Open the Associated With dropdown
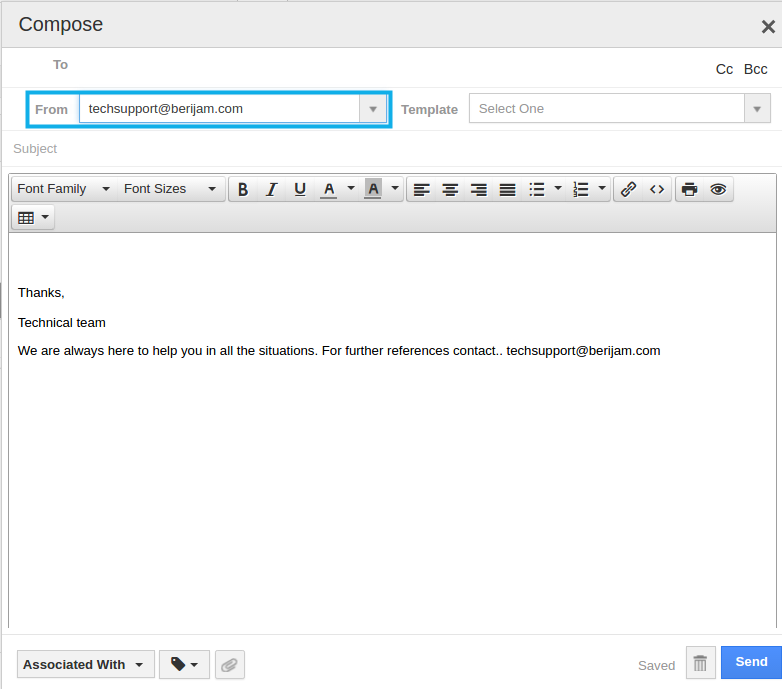Viewport: 782px width, 689px height. (x=86, y=665)
